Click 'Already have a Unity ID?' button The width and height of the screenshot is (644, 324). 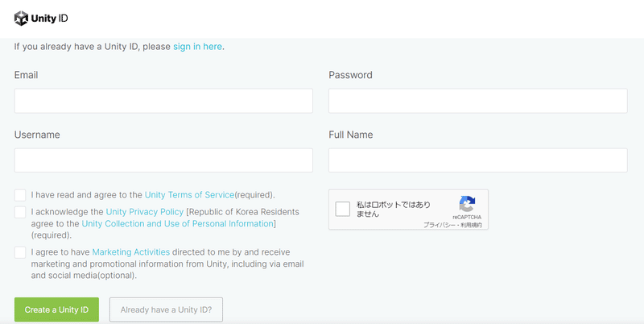tap(166, 309)
